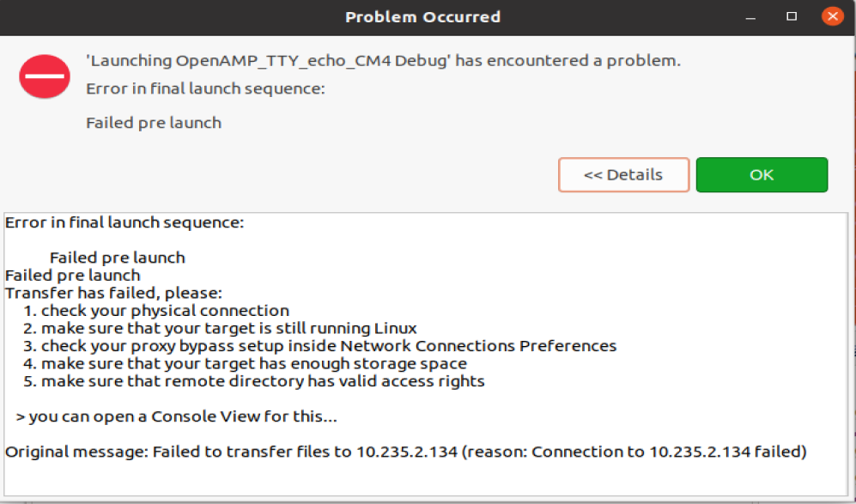Click the 'check your physical connection' line
The height and width of the screenshot is (504, 856).
point(156,311)
